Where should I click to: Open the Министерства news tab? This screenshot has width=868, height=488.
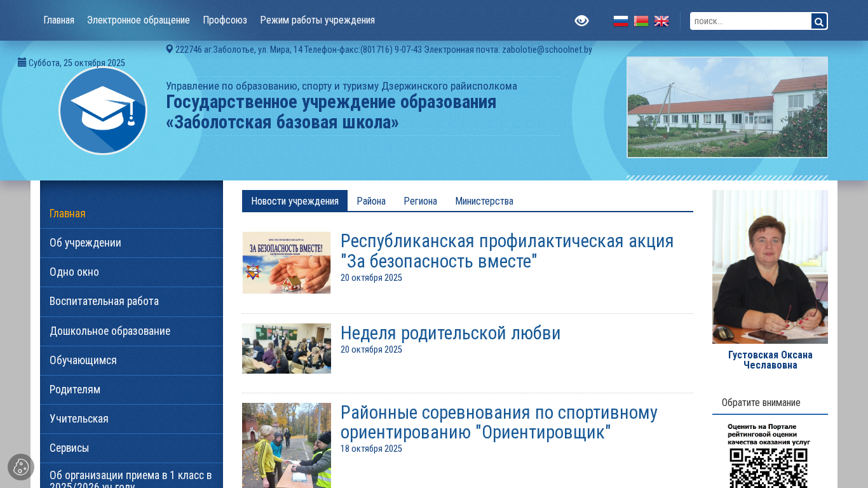pyautogui.click(x=484, y=201)
